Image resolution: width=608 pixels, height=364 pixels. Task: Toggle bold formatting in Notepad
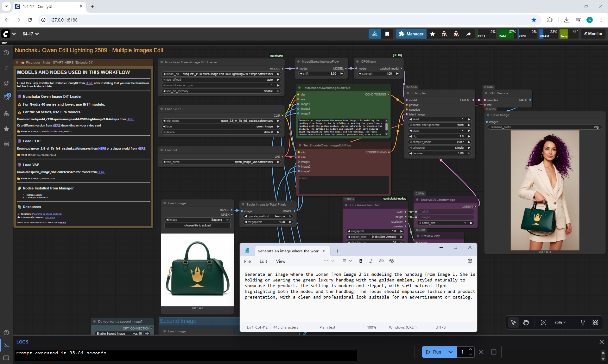click(x=361, y=261)
